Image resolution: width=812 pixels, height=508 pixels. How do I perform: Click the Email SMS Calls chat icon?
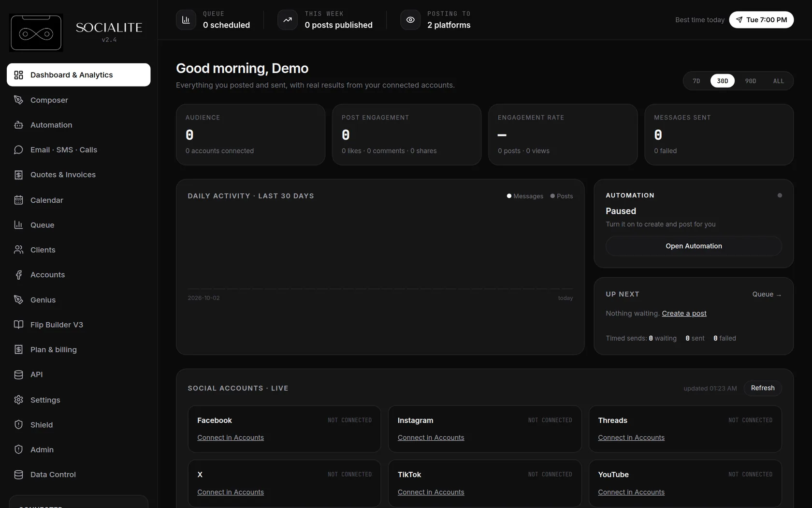[x=18, y=150]
